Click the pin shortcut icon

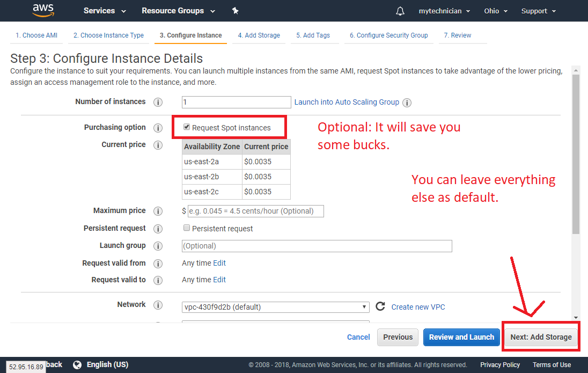pos(235,11)
